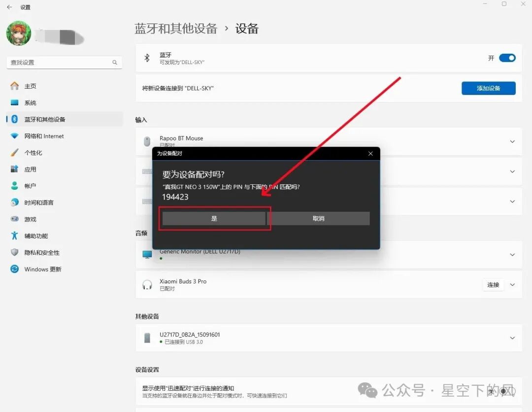Image resolution: width=532 pixels, height=412 pixels.
Task: Click the Xiaomi Buds 3 Pro device name
Action: tap(183, 281)
